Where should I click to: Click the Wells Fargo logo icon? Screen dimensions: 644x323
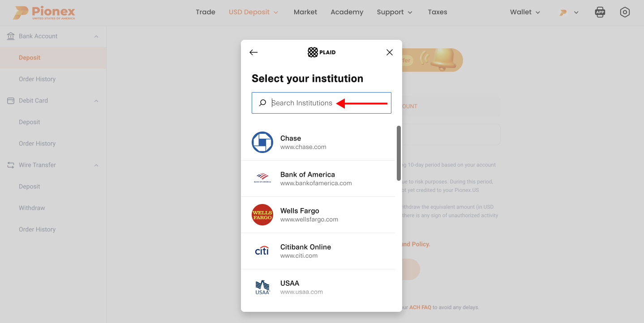click(x=262, y=215)
